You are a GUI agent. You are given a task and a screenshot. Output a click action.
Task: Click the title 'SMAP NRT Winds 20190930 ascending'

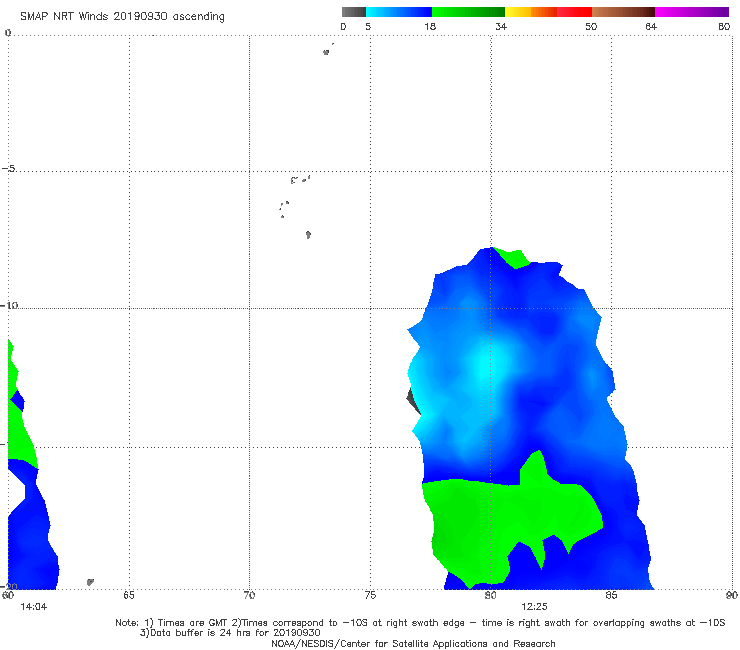click(122, 16)
